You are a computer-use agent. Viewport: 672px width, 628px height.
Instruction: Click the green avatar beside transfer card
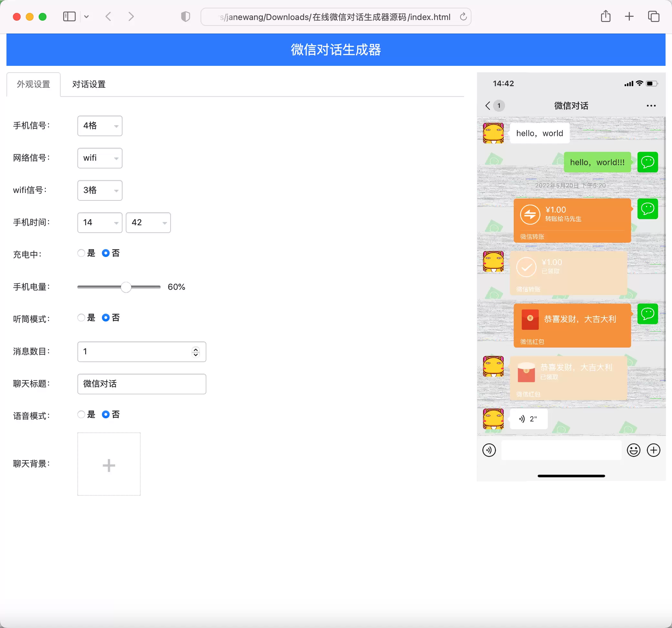(x=648, y=209)
